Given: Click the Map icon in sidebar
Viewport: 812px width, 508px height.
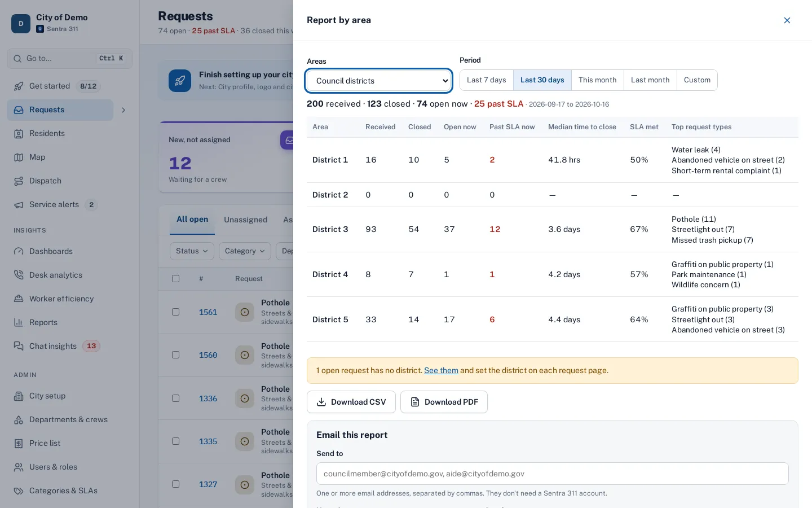Looking at the screenshot, I should pyautogui.click(x=19, y=157).
